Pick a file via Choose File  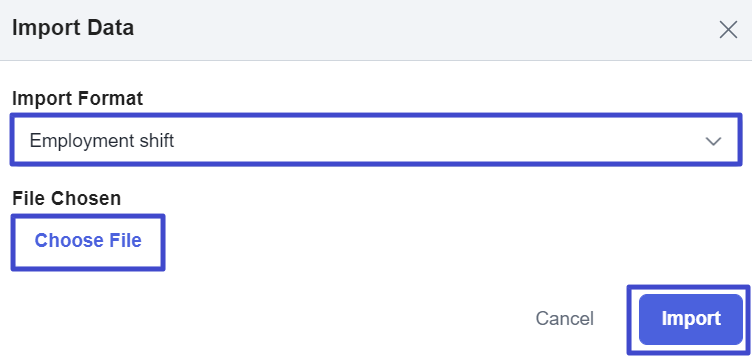(x=88, y=242)
